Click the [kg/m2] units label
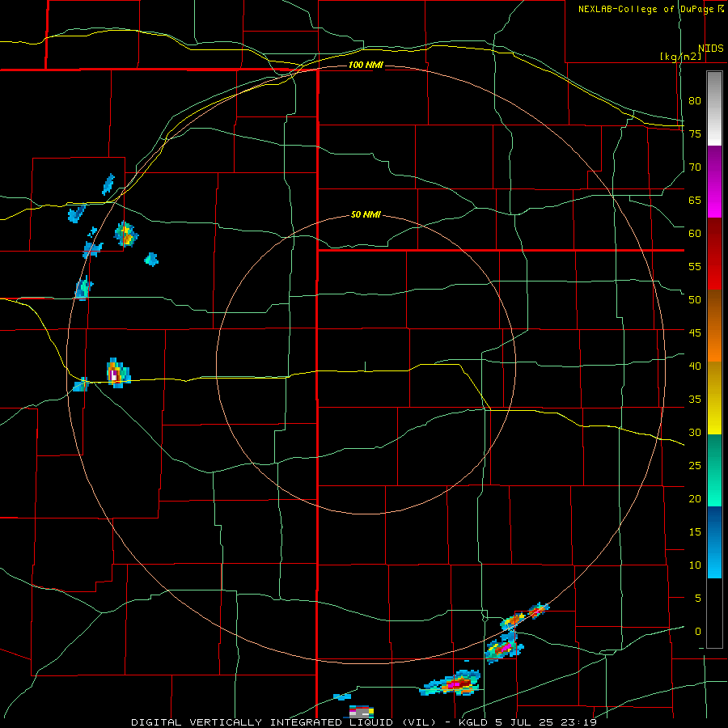The width and height of the screenshot is (728, 728). (680, 57)
